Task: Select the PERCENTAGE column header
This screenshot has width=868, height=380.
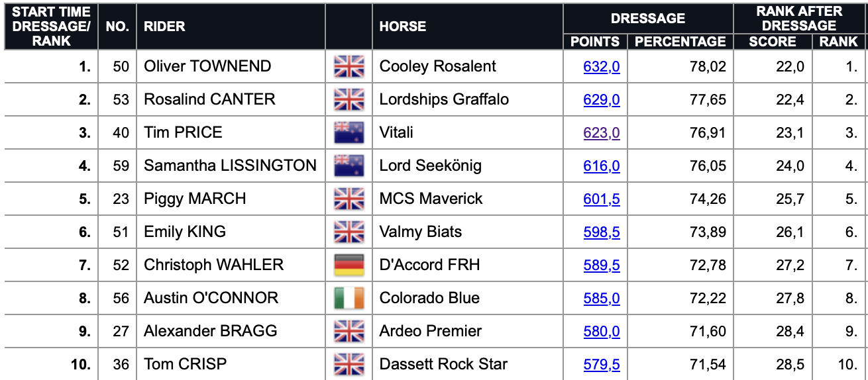Action: point(680,42)
